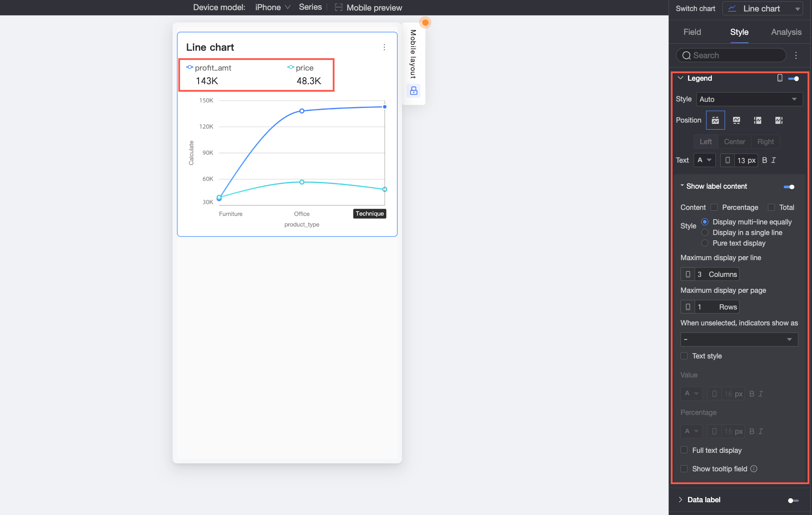The width and height of the screenshot is (812, 515).
Task: Open the unselected indicators dropdown
Action: coord(739,340)
